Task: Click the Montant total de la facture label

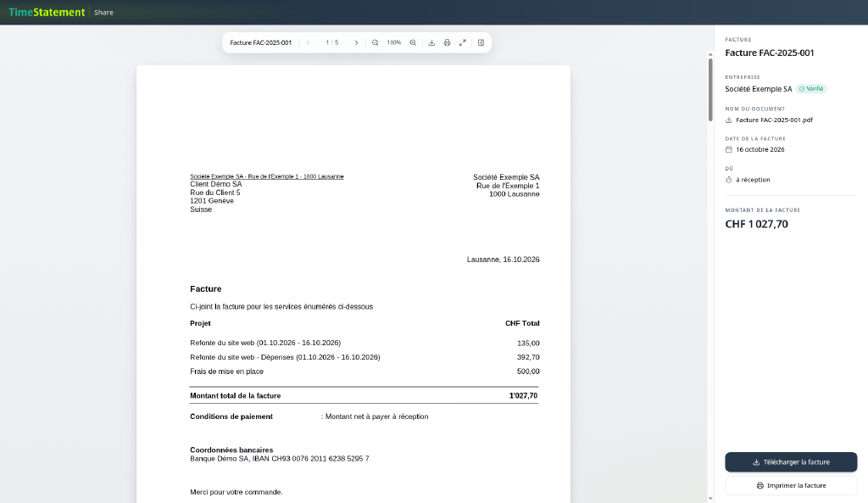Action: tap(236, 395)
